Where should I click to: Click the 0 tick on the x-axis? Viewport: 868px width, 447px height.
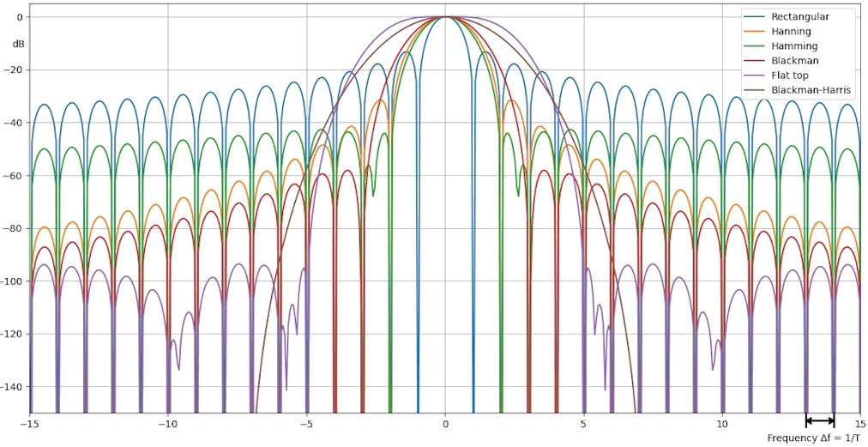[x=445, y=424]
